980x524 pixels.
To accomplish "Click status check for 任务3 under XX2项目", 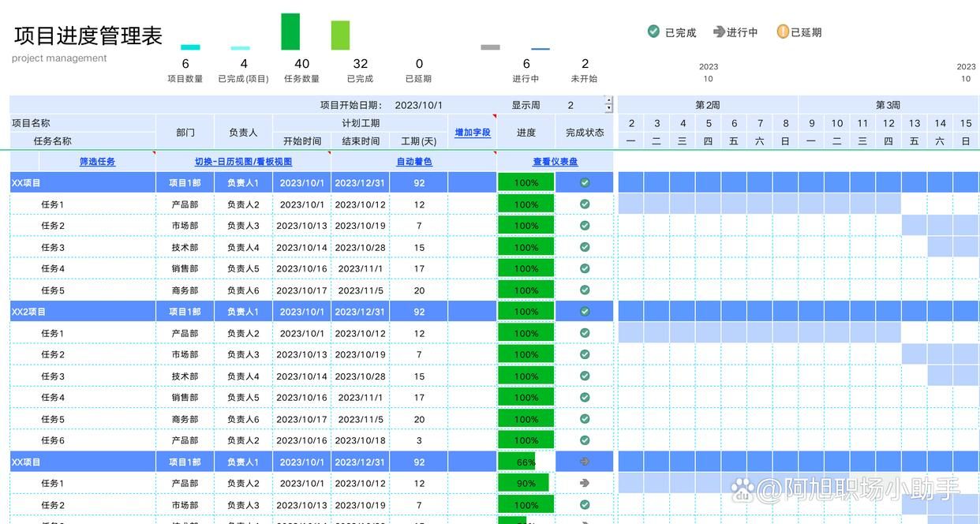I will [585, 376].
